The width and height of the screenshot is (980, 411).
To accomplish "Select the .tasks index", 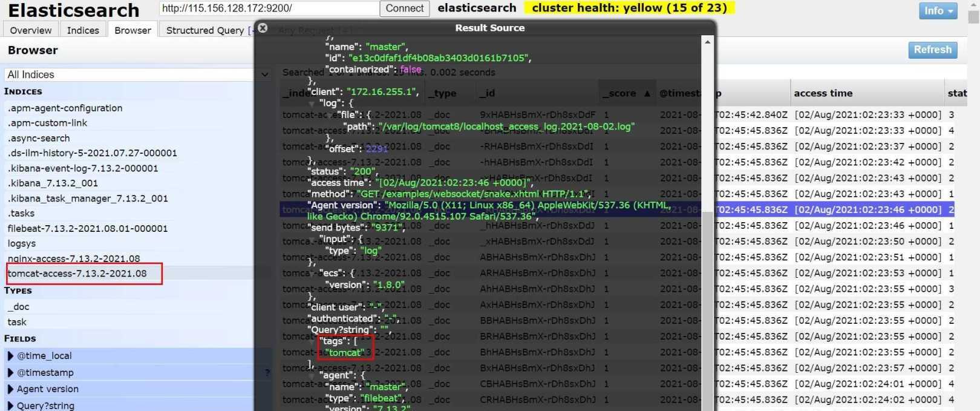I will point(21,213).
